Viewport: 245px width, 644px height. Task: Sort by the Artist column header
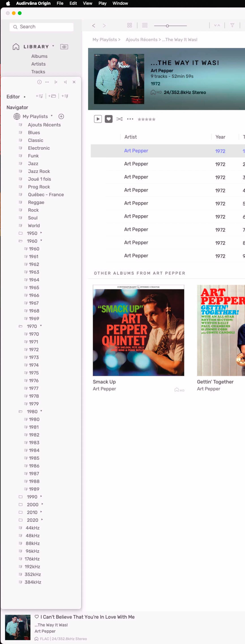131,137
